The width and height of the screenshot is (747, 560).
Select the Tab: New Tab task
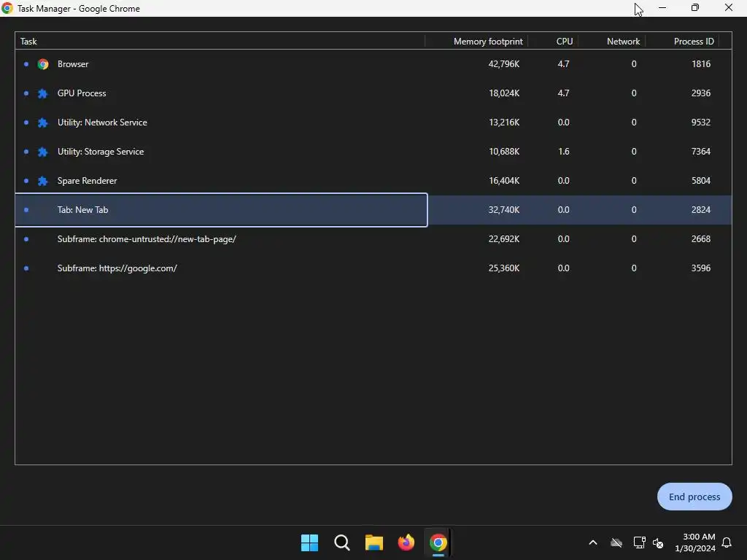[83, 210]
